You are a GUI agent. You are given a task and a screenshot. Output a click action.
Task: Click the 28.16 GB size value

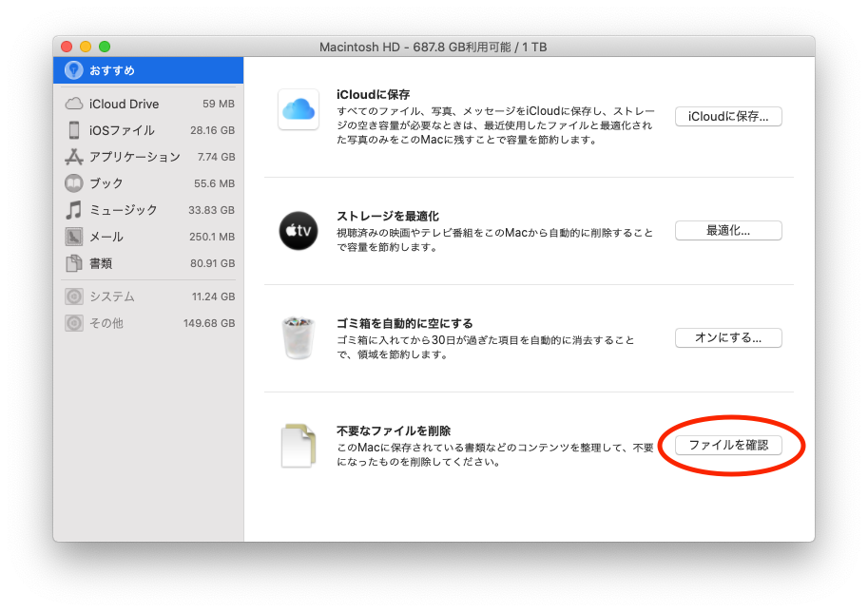[x=213, y=130]
